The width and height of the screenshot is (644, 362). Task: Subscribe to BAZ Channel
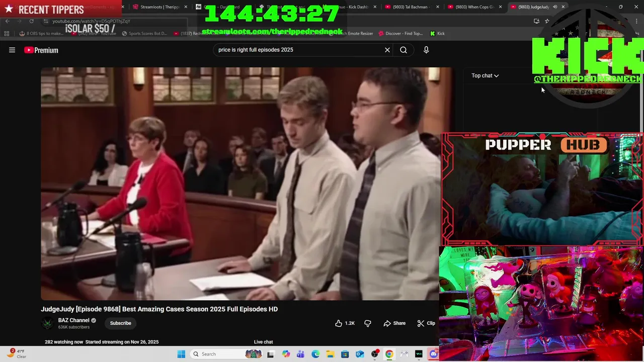pos(121,323)
